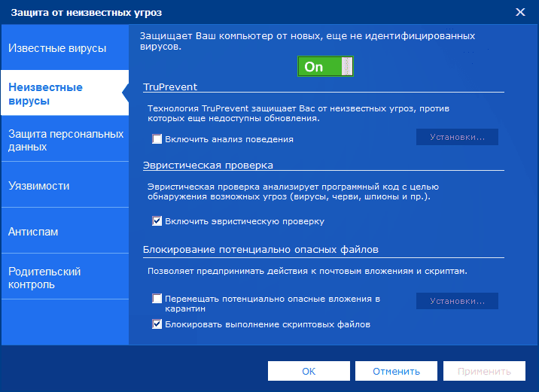
Task: Enable the 'Включить анализ поведения' checkbox
Action: [x=157, y=139]
